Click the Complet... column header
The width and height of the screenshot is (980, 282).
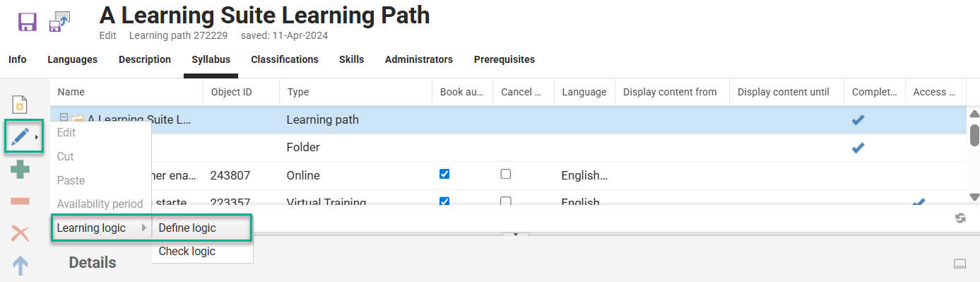pyautogui.click(x=875, y=92)
